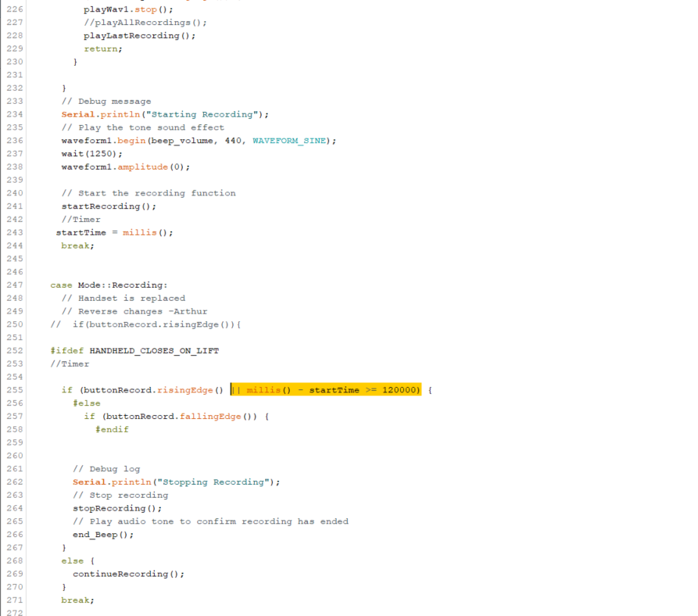Click the waveform1.begin line with WAVEFORM_SINE
698x616 pixels.
(199, 141)
